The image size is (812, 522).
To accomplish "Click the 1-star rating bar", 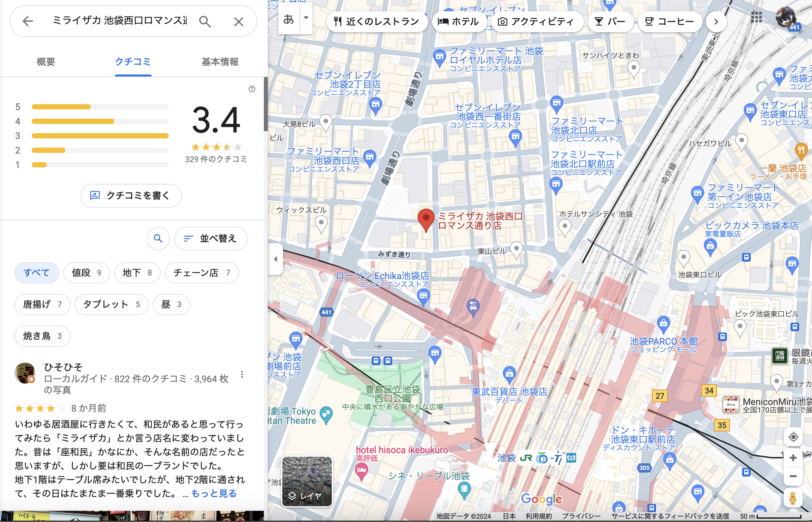I will [100, 165].
